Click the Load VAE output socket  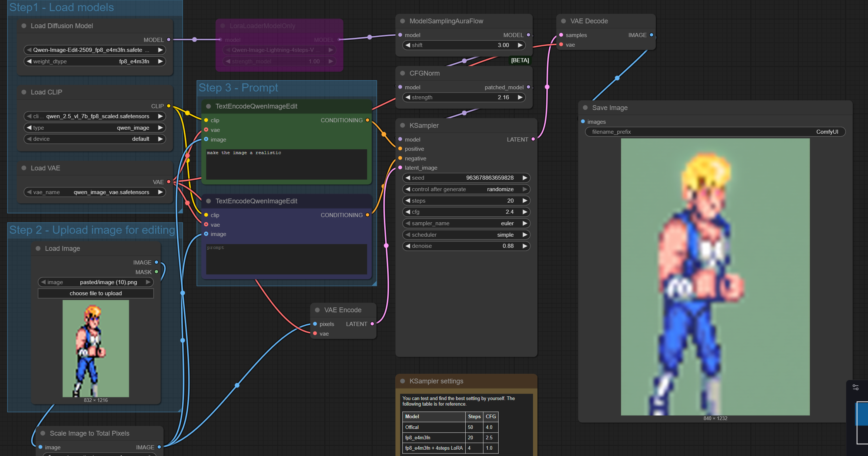[x=169, y=182]
